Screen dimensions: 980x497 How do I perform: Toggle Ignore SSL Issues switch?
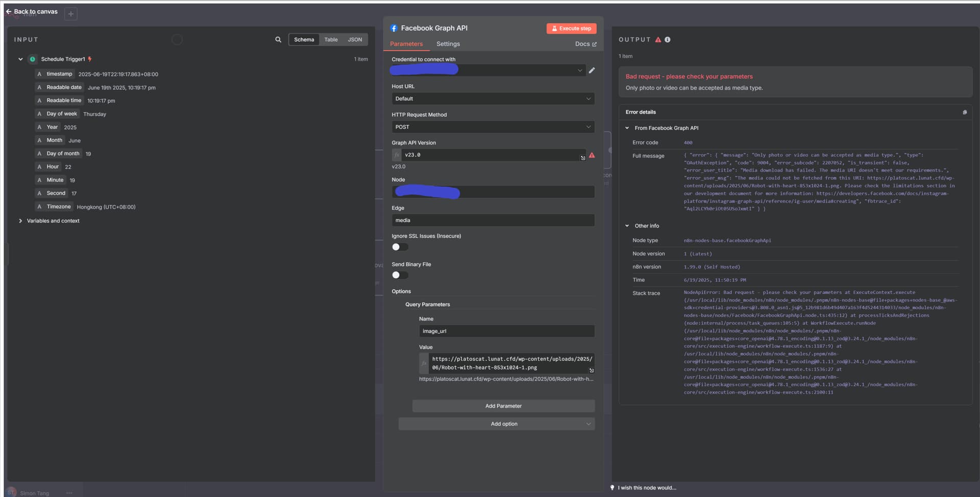pyautogui.click(x=400, y=247)
